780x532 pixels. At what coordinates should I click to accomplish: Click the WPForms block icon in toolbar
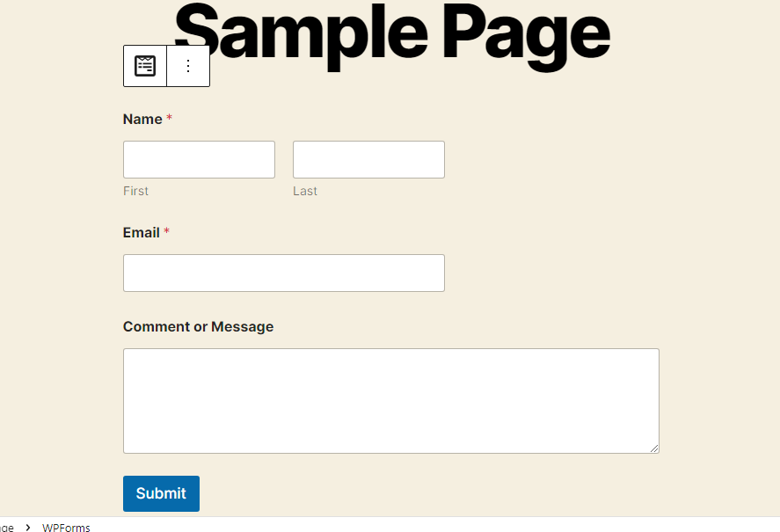click(145, 66)
